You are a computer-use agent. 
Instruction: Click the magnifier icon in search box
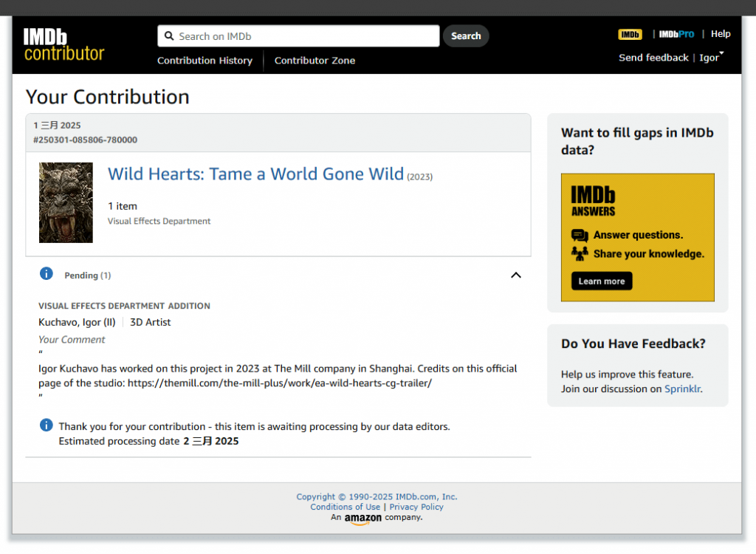pyautogui.click(x=169, y=36)
